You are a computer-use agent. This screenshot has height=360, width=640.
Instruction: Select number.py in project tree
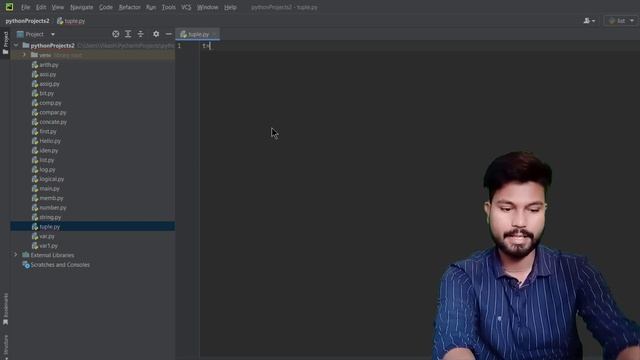click(x=53, y=207)
